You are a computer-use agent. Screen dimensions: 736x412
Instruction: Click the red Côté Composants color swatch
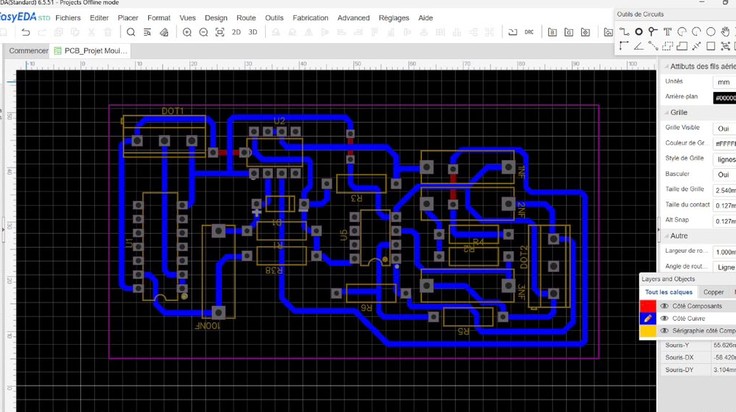pos(648,306)
